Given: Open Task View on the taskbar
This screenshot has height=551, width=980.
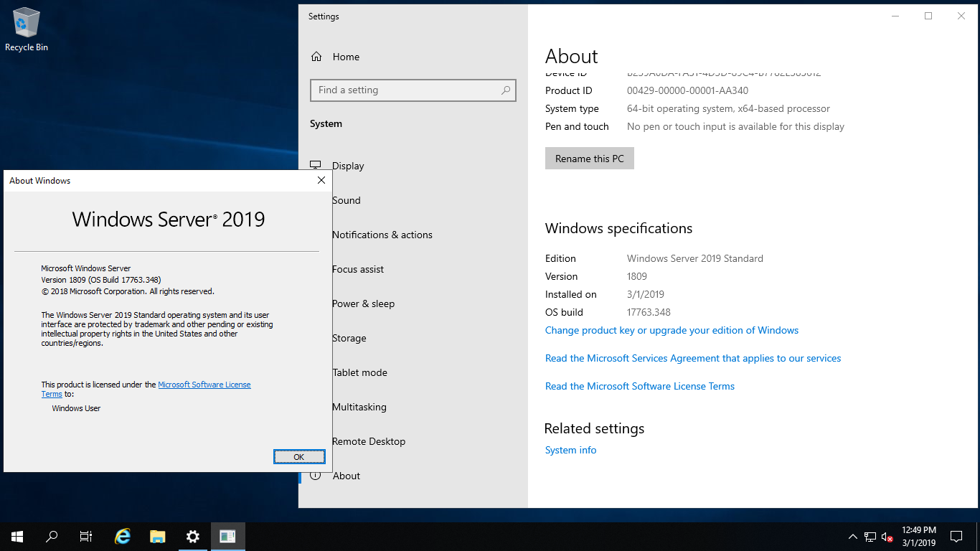Looking at the screenshot, I should 86,537.
